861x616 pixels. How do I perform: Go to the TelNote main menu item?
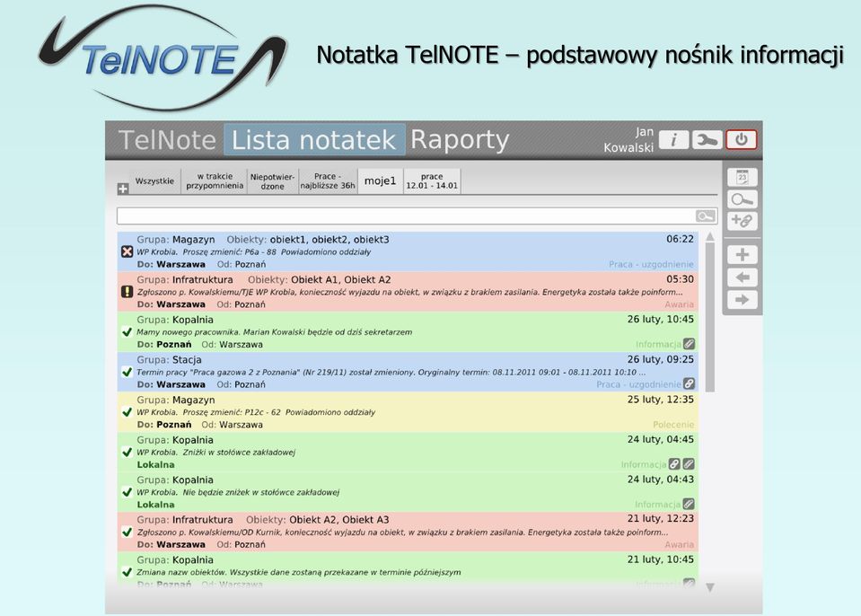coord(168,140)
